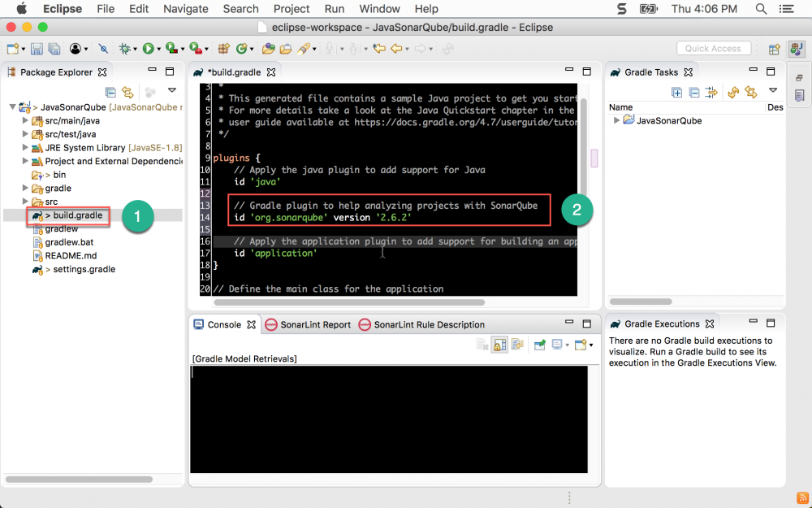The width and height of the screenshot is (812, 508).
Task: Toggle Skip All Breakpoints icon
Action: point(103,49)
